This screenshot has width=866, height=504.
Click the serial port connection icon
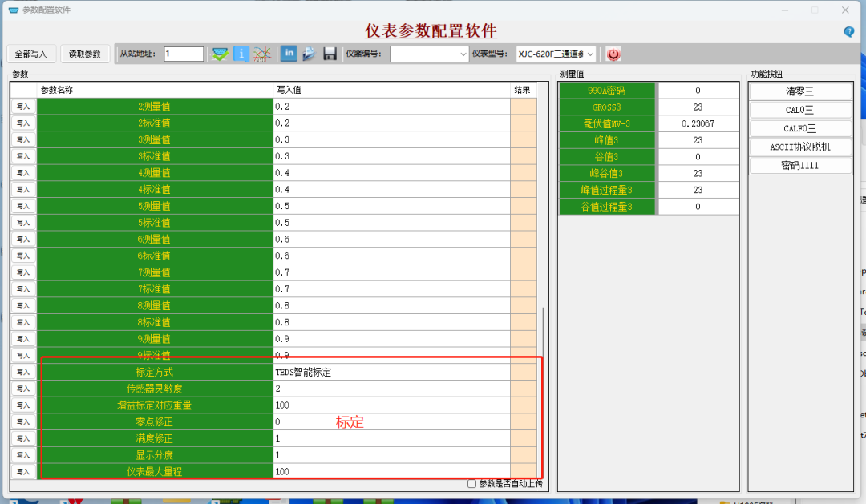point(221,54)
